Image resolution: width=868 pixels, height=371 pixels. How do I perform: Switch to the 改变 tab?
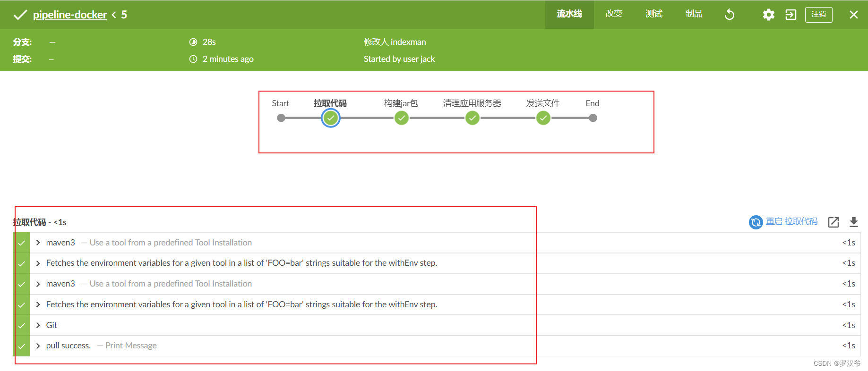tap(614, 14)
